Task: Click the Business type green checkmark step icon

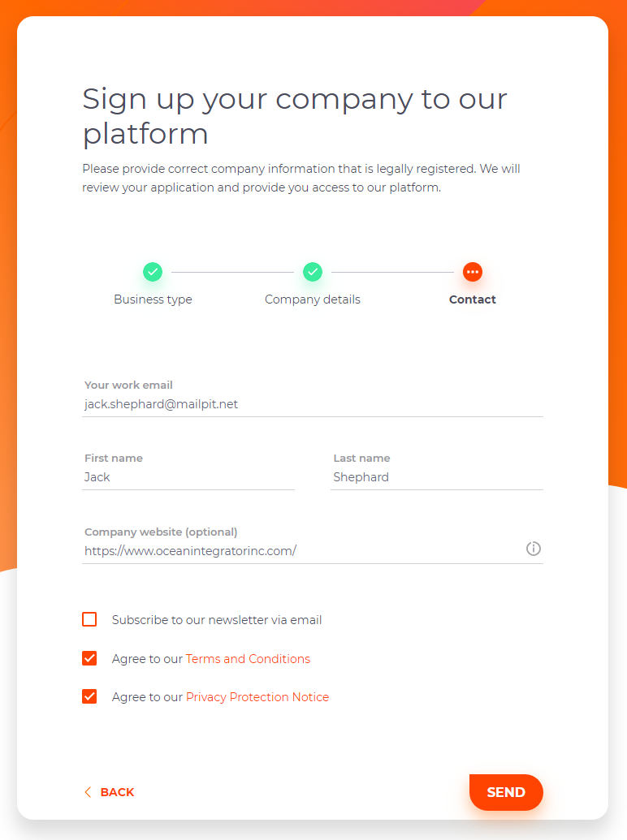Action: [153, 272]
